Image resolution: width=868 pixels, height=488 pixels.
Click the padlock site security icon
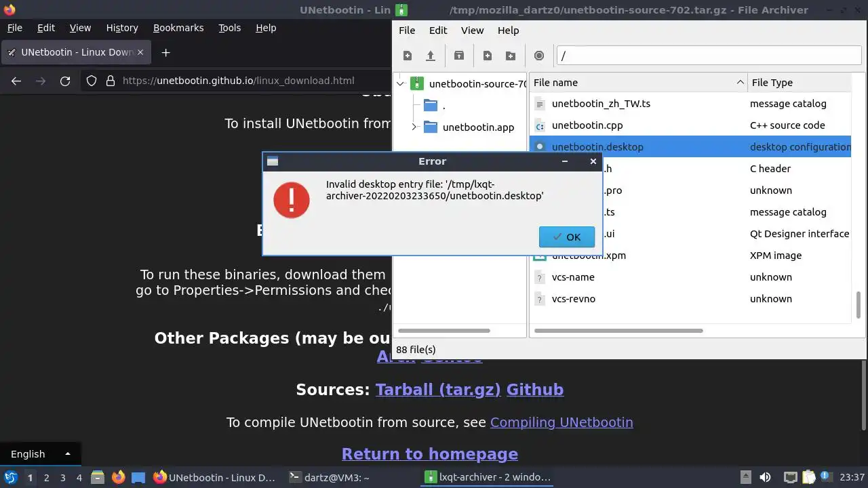pos(111,81)
